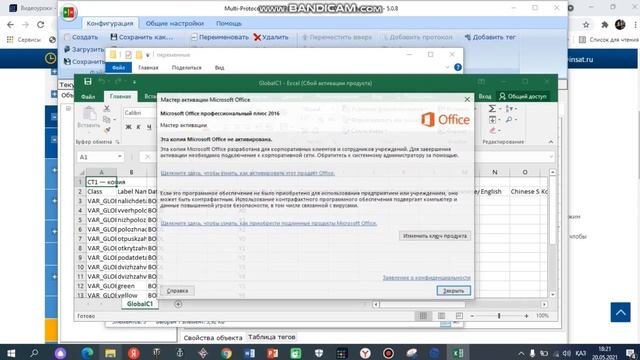
Task: Toggle Underline (Ч) formatting in Excel
Action: tap(149, 127)
